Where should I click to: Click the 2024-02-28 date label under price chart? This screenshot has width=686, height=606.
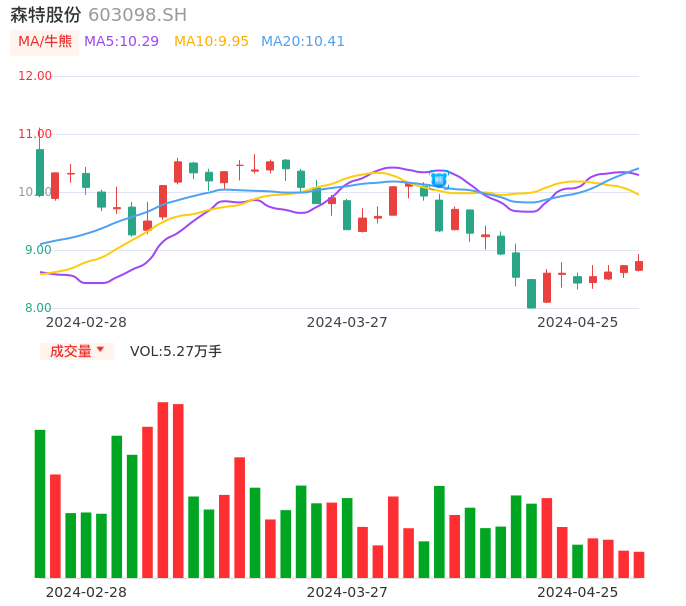86,322
